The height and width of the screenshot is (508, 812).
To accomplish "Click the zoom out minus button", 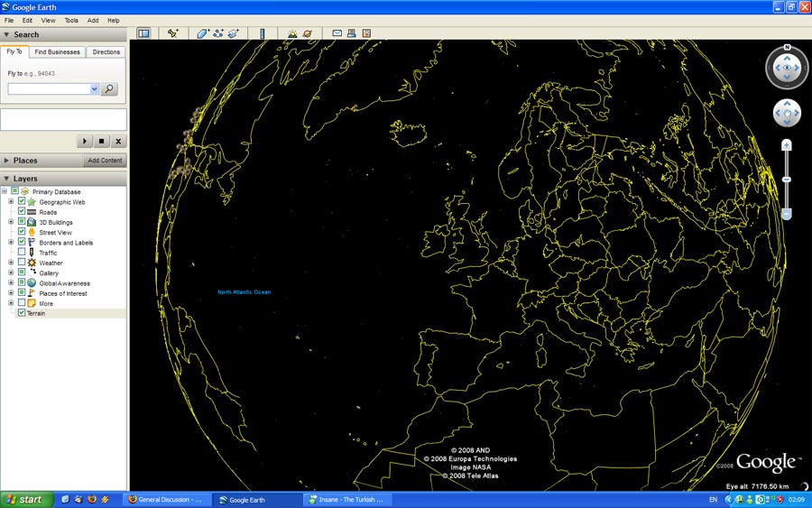I will point(787,214).
